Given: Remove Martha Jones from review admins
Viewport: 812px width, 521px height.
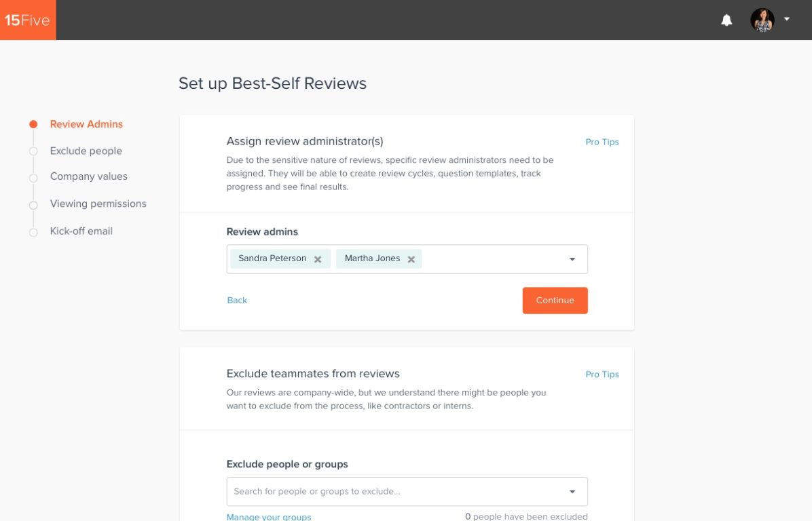Looking at the screenshot, I should pyautogui.click(x=411, y=259).
